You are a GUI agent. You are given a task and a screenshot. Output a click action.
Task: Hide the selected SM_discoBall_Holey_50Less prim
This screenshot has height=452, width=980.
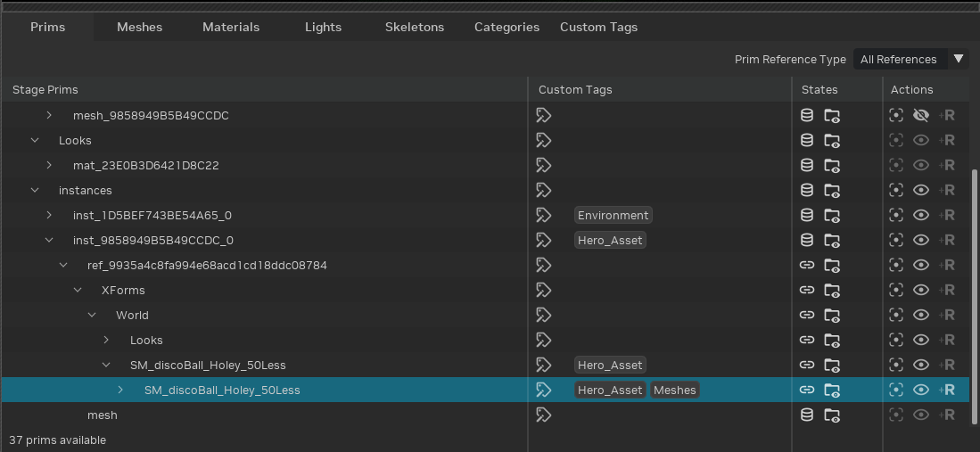(922, 390)
